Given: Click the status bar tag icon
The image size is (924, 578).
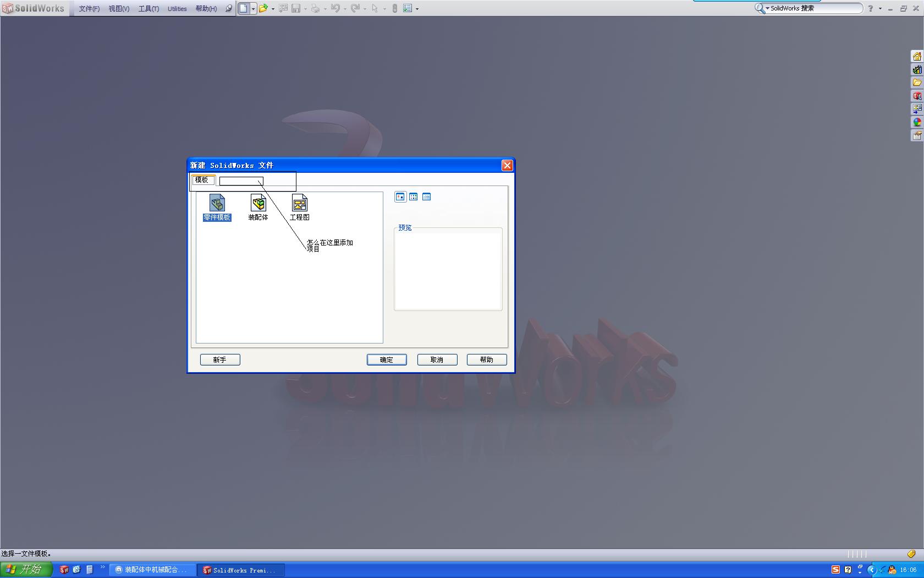Looking at the screenshot, I should coord(911,554).
